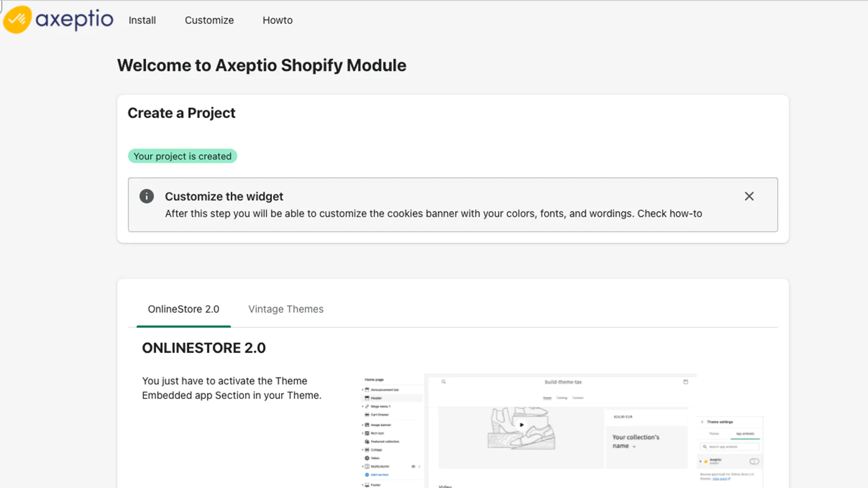The image size is (868, 488).
Task: Select the OnlineStore 2.0 tab
Action: pos(183,309)
